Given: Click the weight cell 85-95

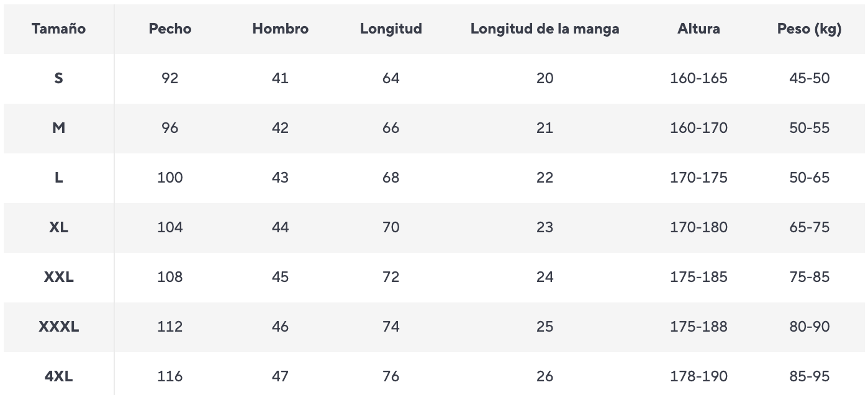Looking at the screenshot, I should [x=809, y=376].
